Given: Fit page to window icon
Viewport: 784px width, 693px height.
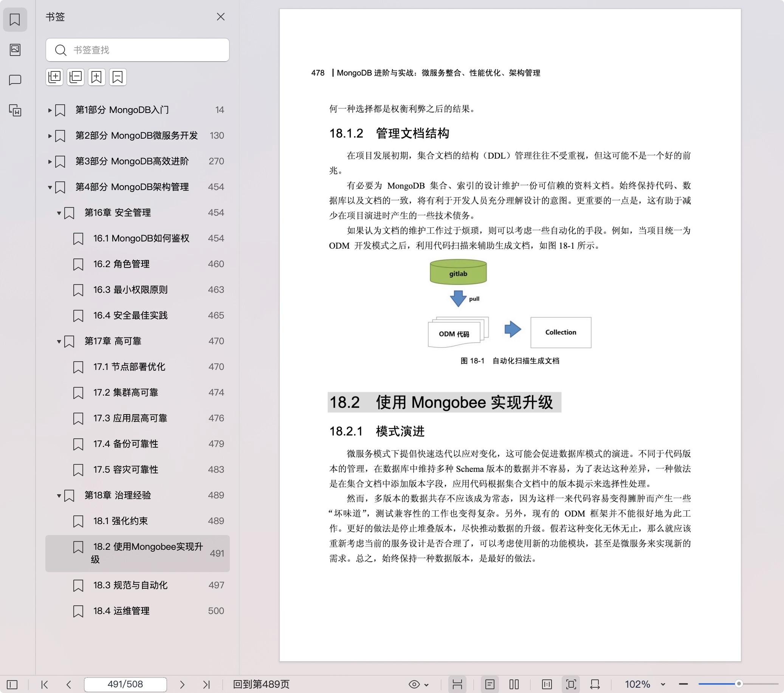Looking at the screenshot, I should (571, 684).
